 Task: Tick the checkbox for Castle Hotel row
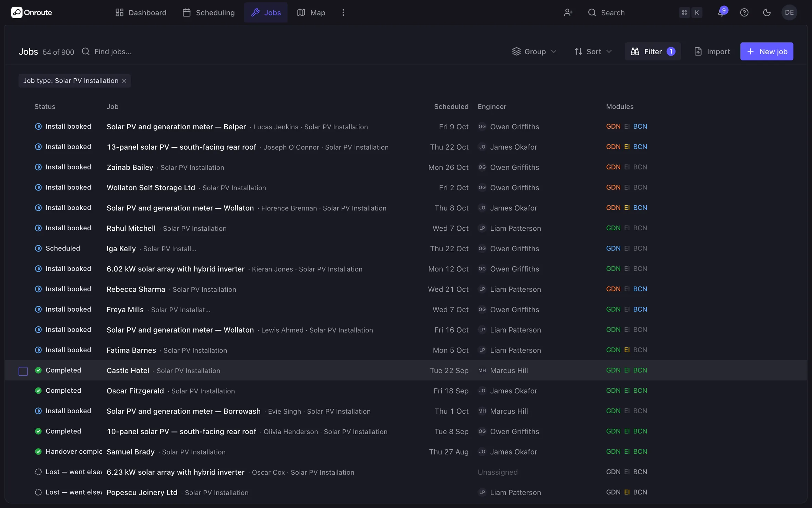pyautogui.click(x=23, y=371)
